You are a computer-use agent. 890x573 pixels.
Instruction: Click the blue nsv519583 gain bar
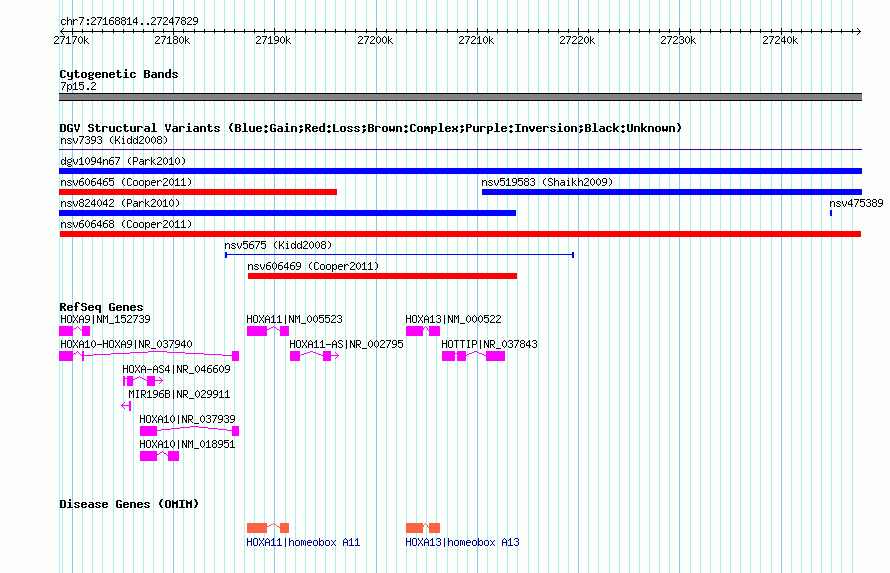pyautogui.click(x=672, y=192)
